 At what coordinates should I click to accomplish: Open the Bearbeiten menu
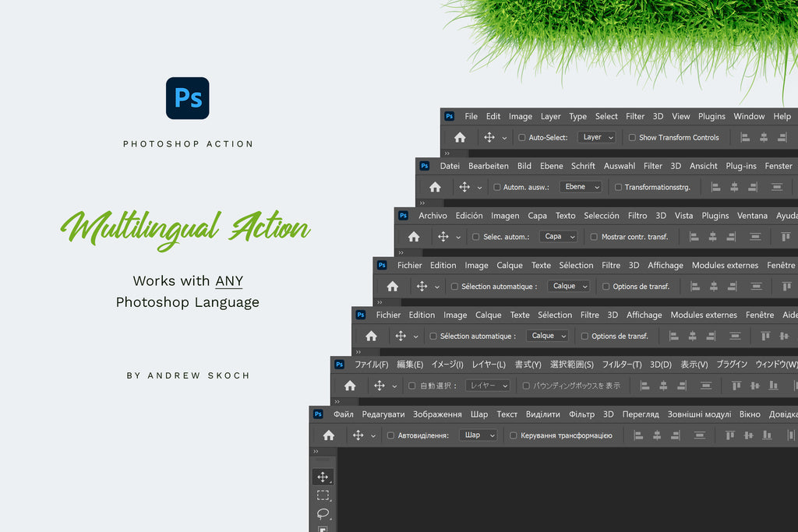click(x=489, y=166)
